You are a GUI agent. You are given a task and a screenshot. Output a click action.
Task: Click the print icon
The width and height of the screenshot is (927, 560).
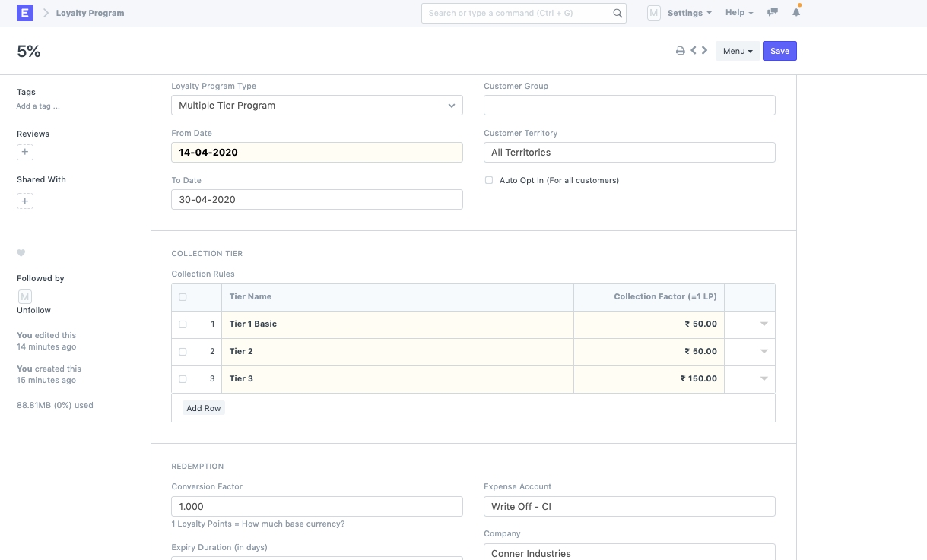[681, 51]
